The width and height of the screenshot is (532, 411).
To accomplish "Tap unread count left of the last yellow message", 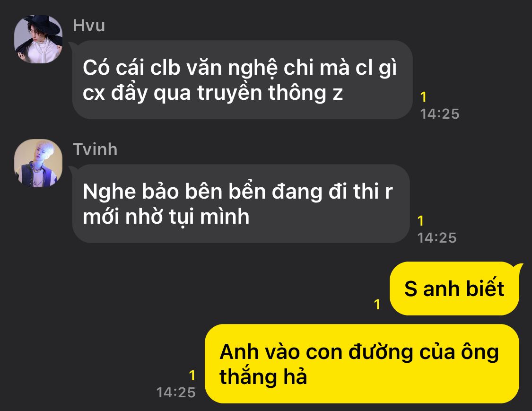I will click(192, 376).
